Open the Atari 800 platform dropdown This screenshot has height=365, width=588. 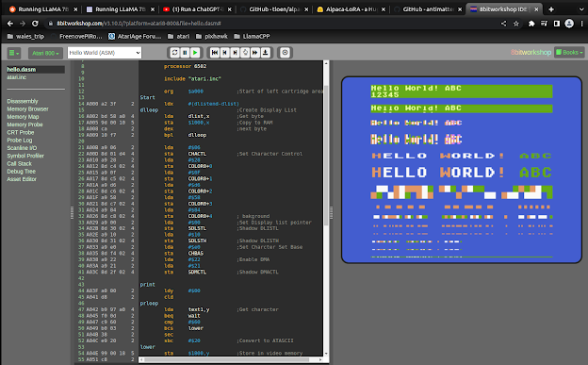[45, 53]
